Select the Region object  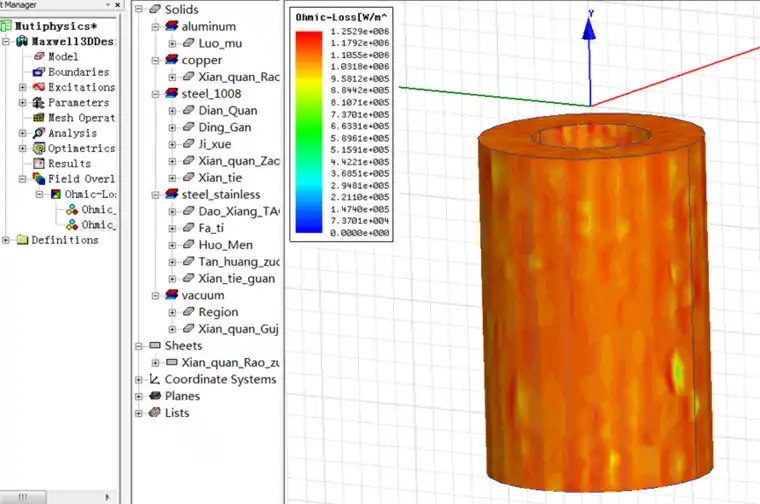[x=218, y=312]
